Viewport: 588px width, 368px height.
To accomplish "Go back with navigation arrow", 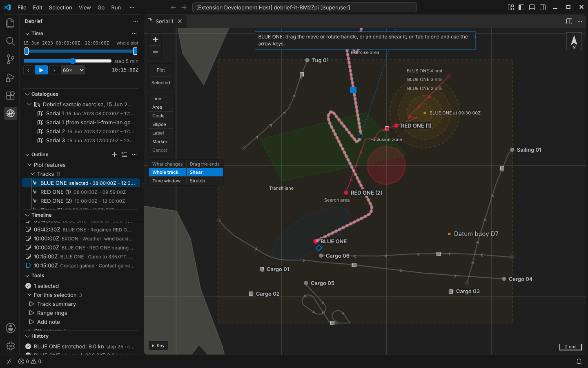I will point(173,7).
